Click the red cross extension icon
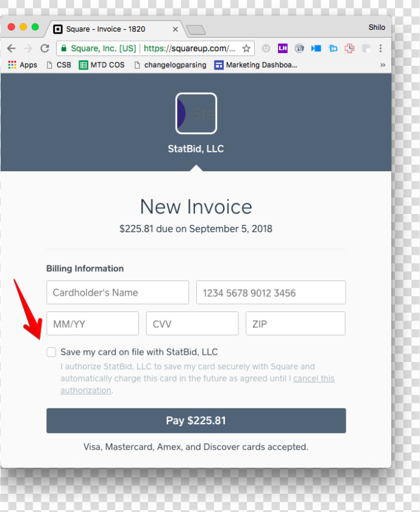This screenshot has width=420, height=512. click(349, 48)
